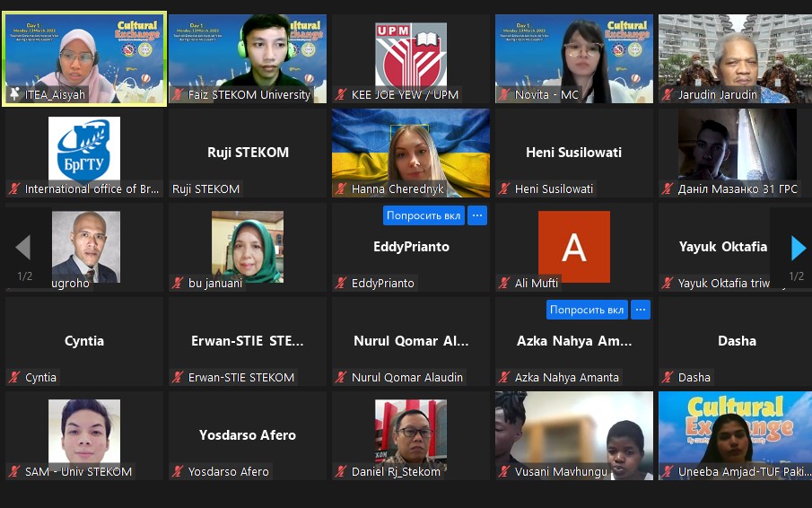
Task: Open more options menu on EddyPrianto tile
Action: click(x=477, y=215)
